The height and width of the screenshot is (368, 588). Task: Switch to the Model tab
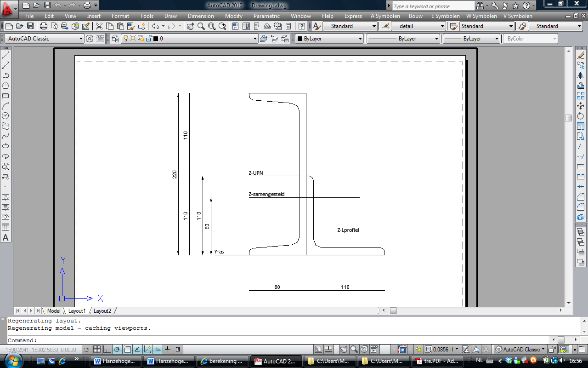pos(54,311)
